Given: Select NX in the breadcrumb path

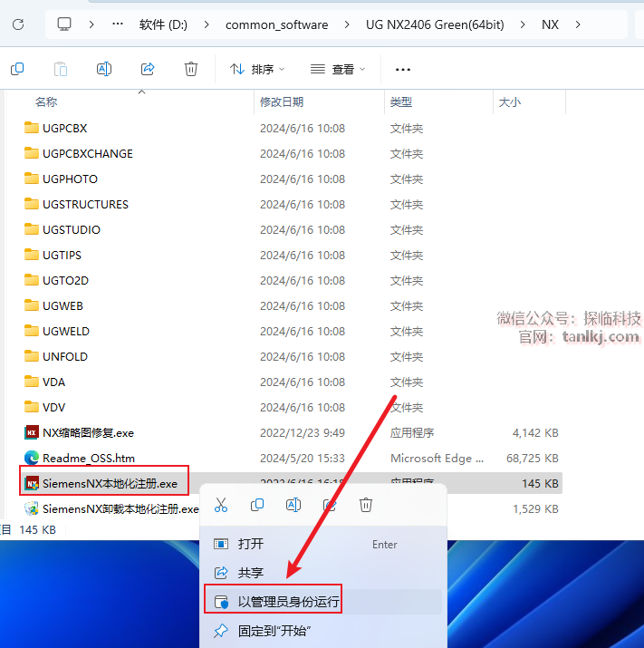Looking at the screenshot, I should 550,24.
